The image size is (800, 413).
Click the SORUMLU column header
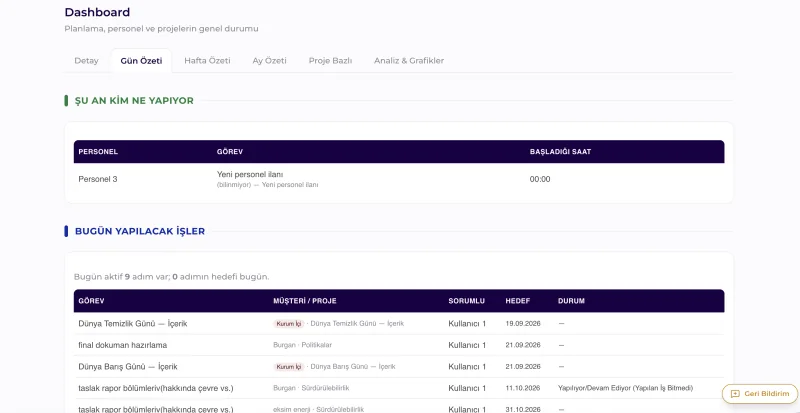click(x=466, y=301)
